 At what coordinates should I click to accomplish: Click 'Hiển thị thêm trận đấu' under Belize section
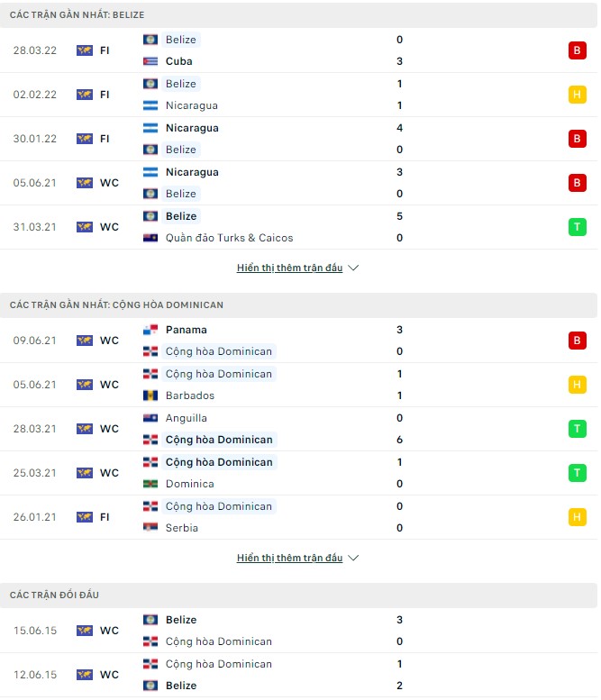point(289,268)
